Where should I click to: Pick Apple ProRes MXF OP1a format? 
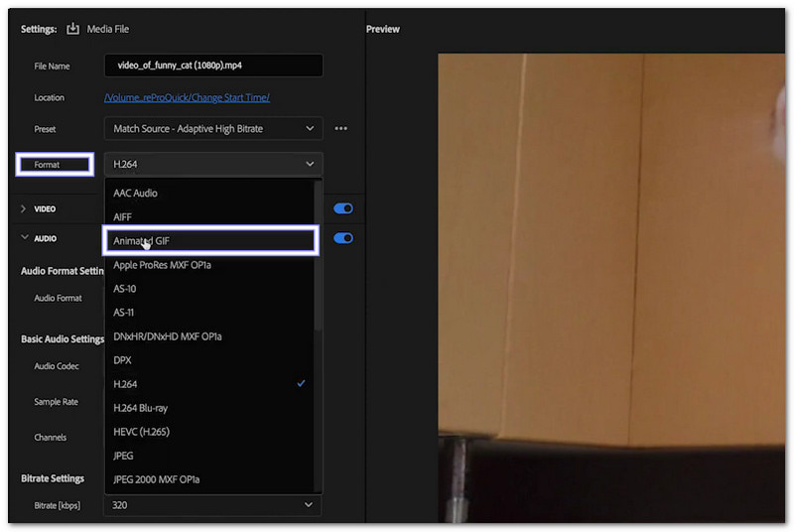click(162, 265)
